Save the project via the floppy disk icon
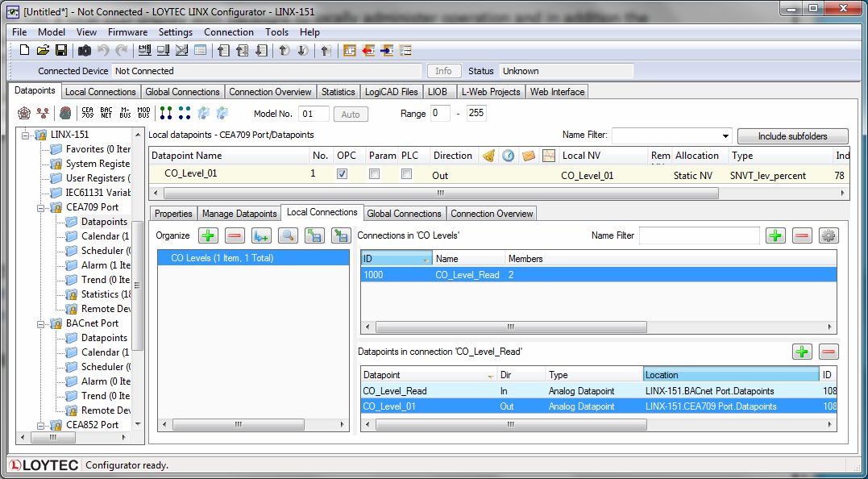Viewport: 868px width, 479px height. click(x=61, y=50)
